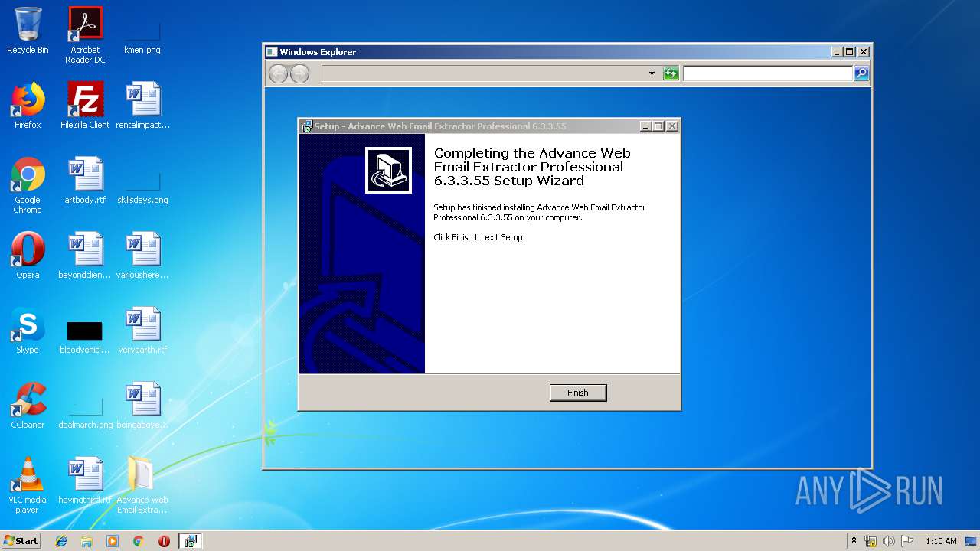Screen dimensions: 980x551
Task: Select CCleaner desktop shortcut
Action: (28, 406)
